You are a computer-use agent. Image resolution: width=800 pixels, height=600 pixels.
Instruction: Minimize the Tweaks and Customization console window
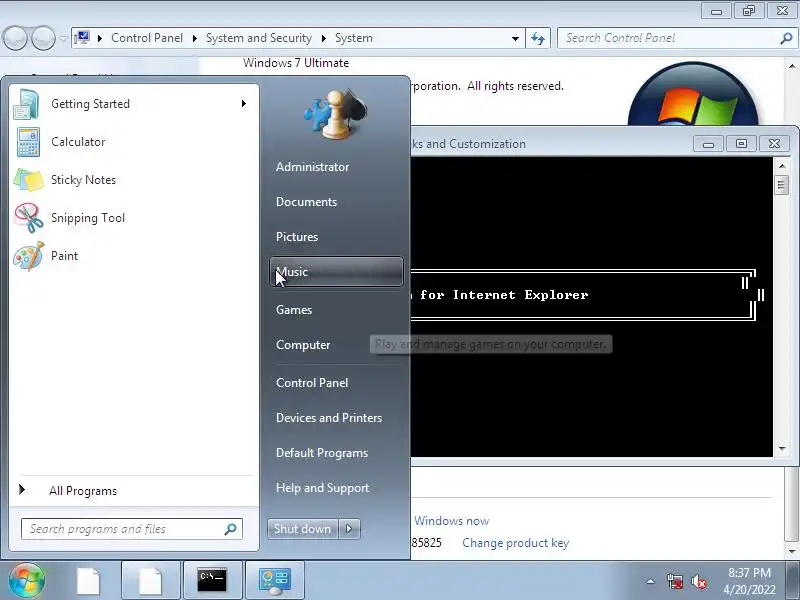708,144
